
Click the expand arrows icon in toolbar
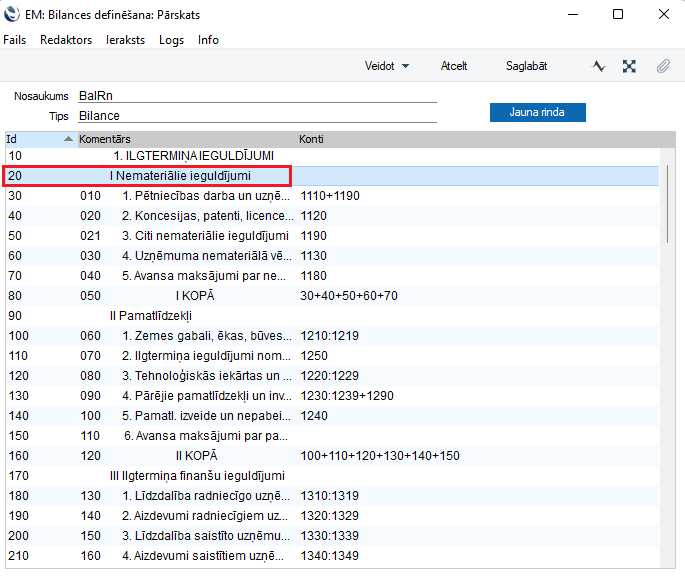click(x=629, y=66)
